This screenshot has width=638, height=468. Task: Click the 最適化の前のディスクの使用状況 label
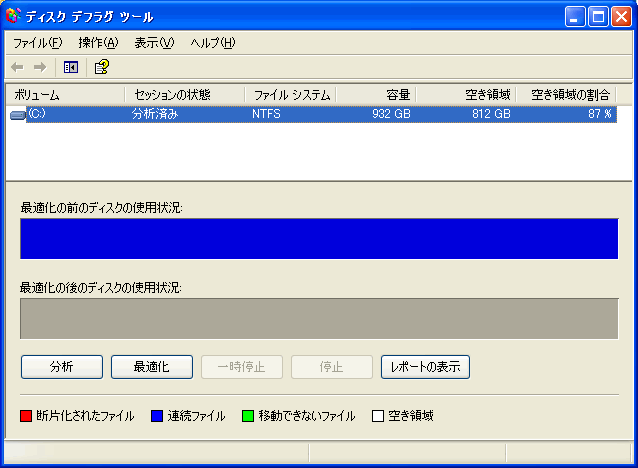pyautogui.click(x=101, y=208)
